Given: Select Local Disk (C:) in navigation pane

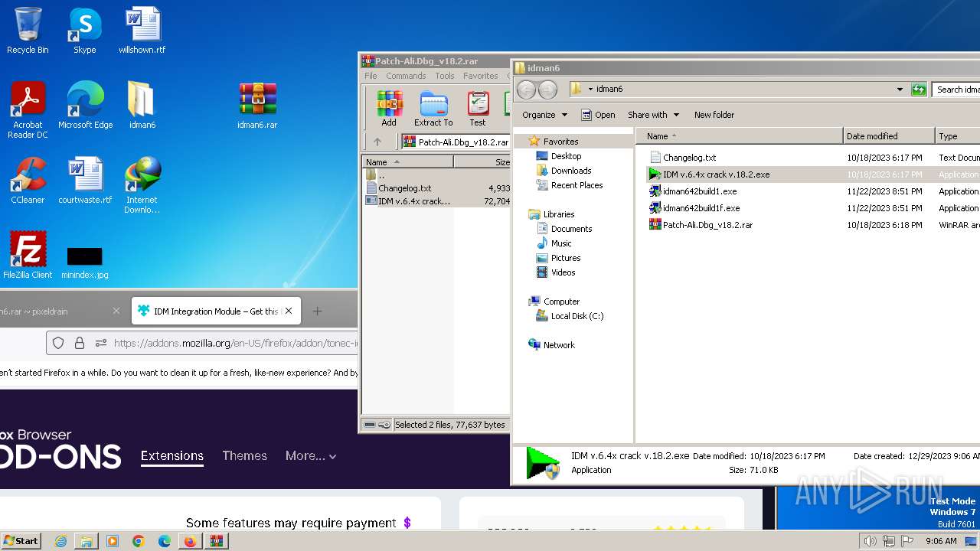Looking at the screenshot, I should click(x=577, y=316).
